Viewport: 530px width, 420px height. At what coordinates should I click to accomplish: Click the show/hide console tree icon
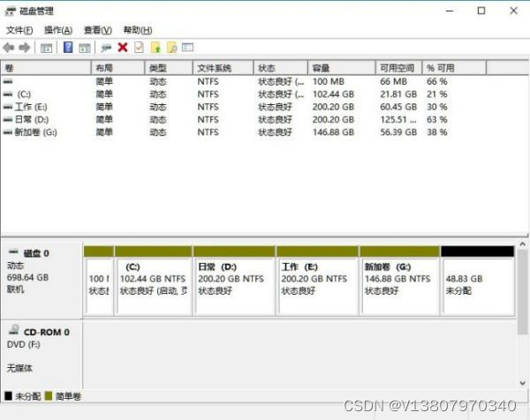[46, 48]
